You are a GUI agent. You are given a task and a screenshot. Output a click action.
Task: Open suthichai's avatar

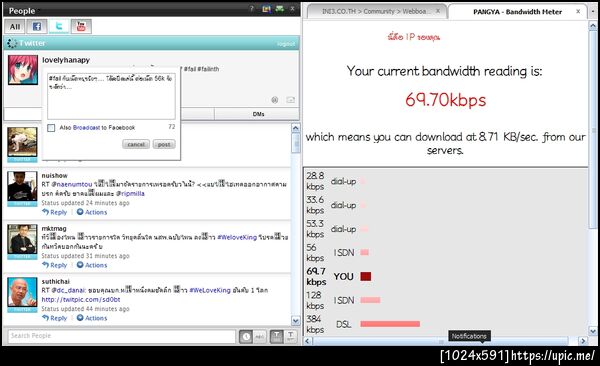coord(22,292)
